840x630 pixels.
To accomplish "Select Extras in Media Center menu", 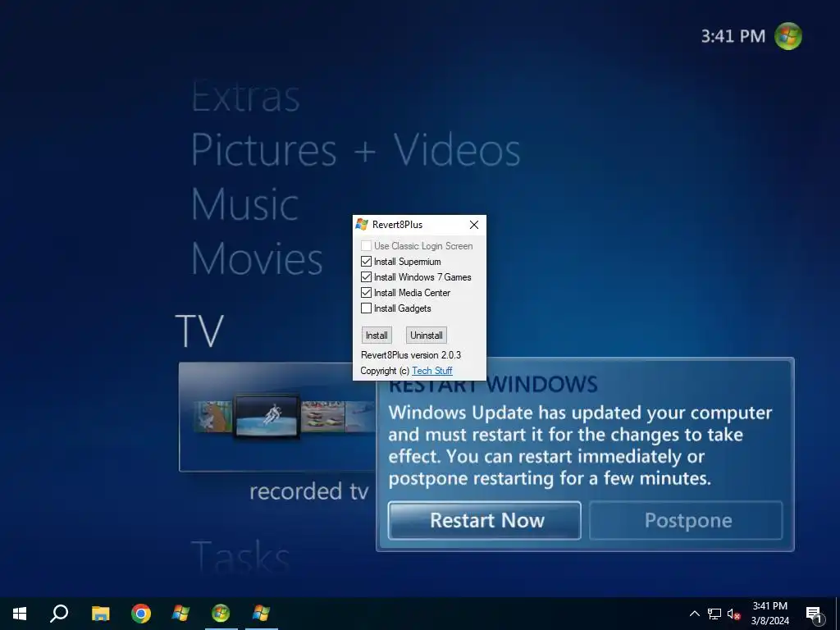I will (245, 97).
